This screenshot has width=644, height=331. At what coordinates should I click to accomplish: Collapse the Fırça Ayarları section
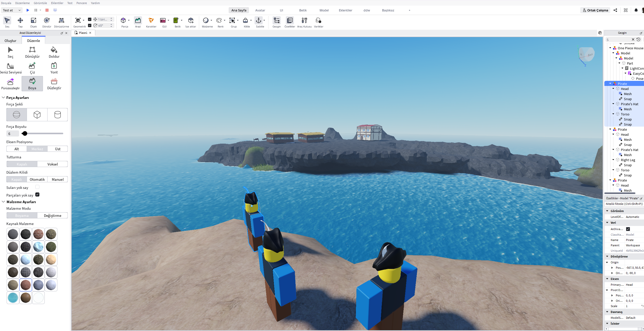click(3, 98)
